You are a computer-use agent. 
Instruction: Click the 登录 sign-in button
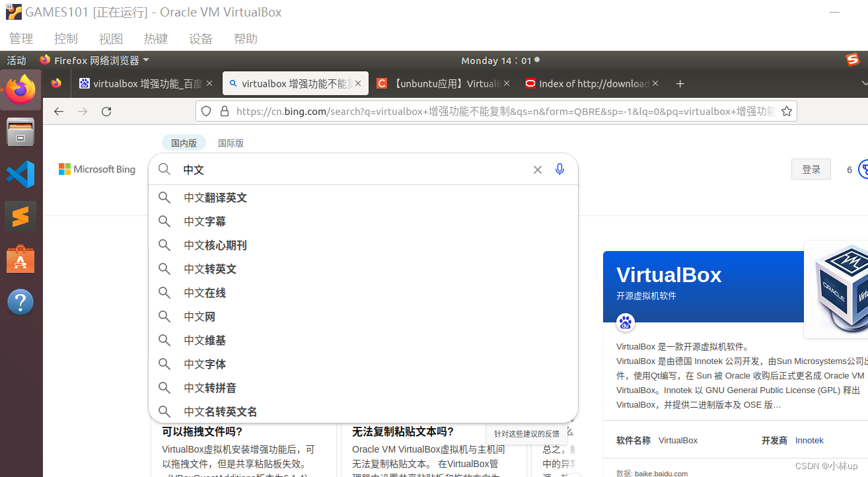(x=811, y=170)
